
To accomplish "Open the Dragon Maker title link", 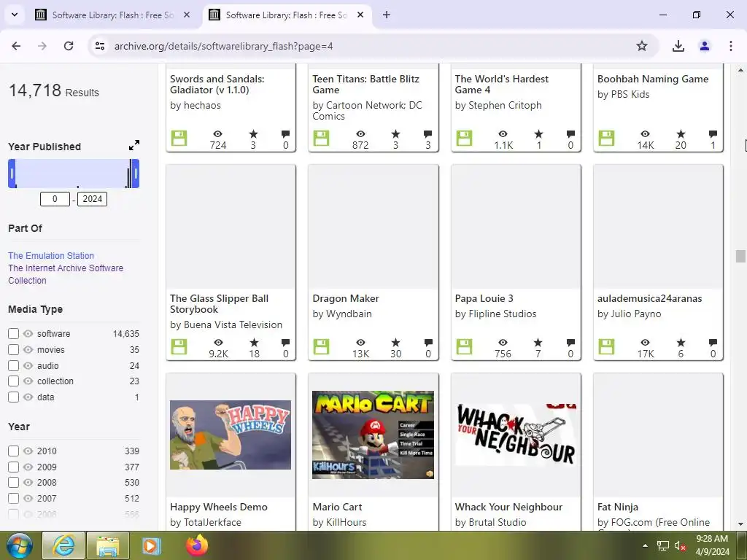I will pos(346,298).
